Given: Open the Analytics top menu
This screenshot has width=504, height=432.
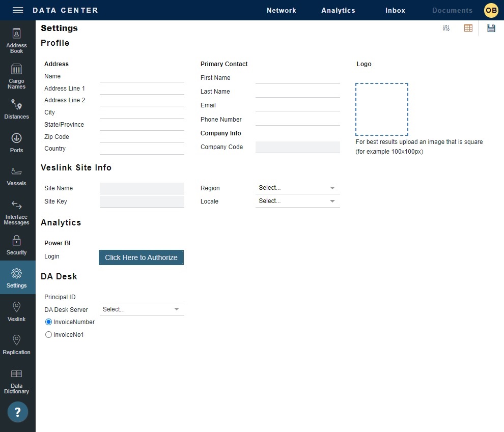Looking at the screenshot, I should click(x=338, y=10).
